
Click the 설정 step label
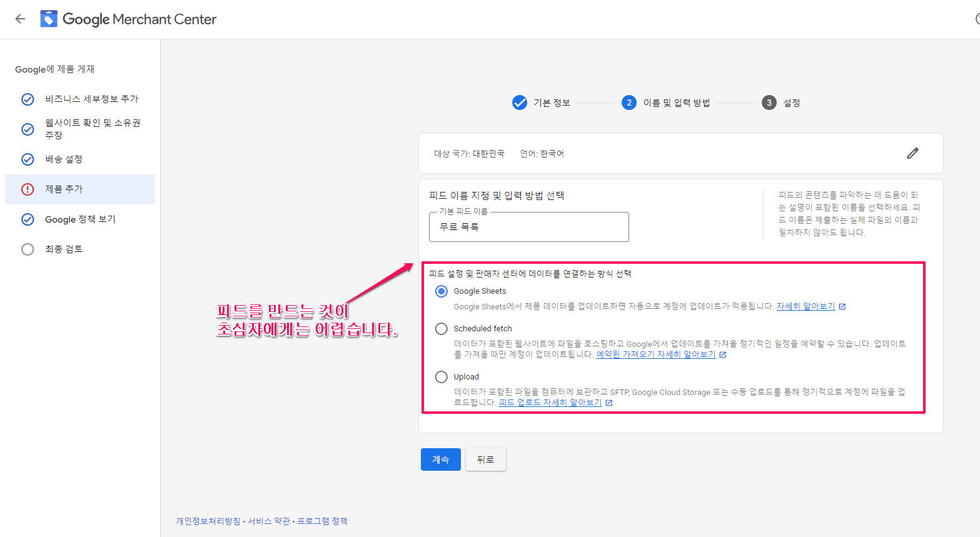(x=792, y=103)
